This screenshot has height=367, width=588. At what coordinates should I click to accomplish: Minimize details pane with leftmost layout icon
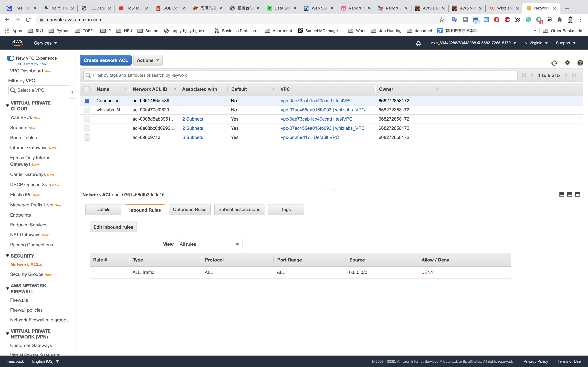pyautogui.click(x=562, y=194)
